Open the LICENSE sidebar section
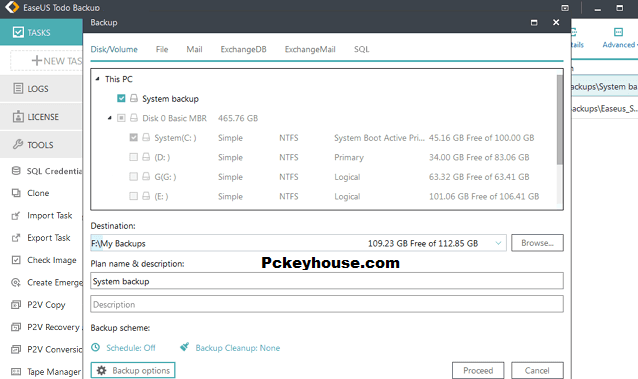The width and height of the screenshot is (638, 379). 41,117
